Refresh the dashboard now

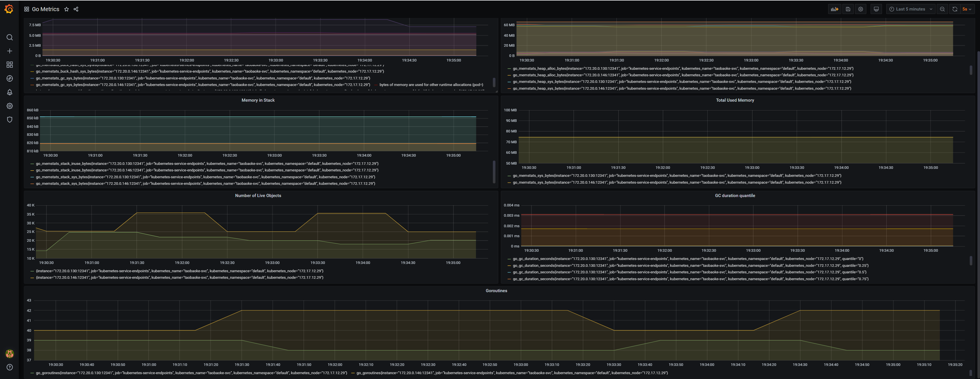(x=955, y=9)
